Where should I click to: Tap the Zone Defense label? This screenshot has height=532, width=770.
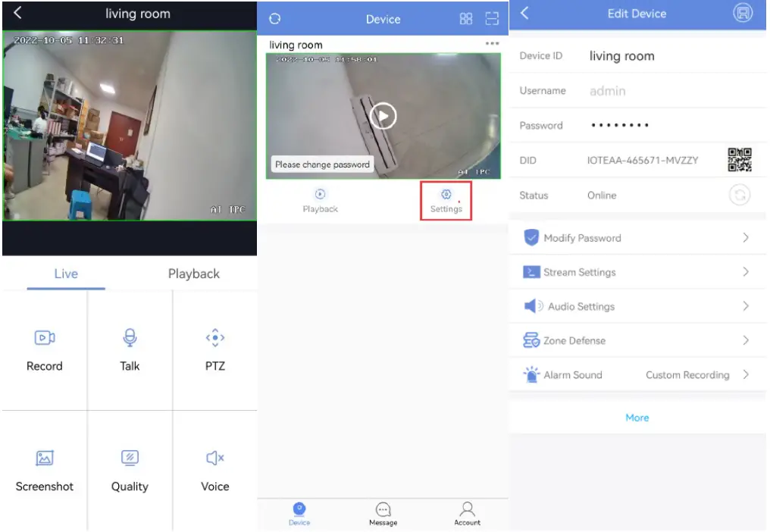click(x=574, y=340)
